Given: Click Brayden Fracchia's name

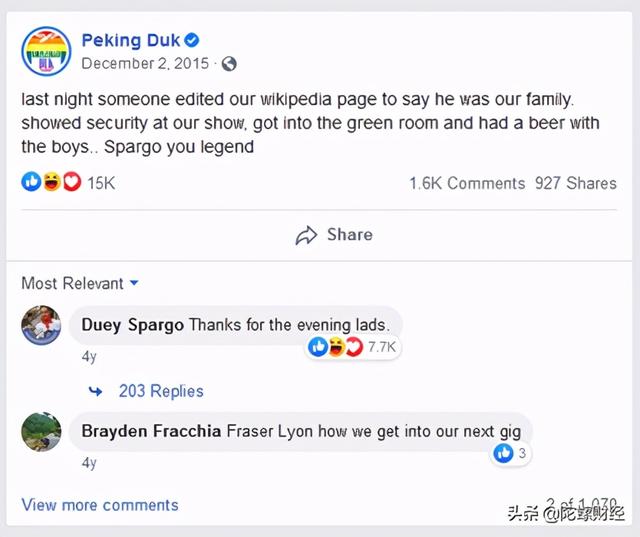Looking at the screenshot, I should click(x=151, y=432).
